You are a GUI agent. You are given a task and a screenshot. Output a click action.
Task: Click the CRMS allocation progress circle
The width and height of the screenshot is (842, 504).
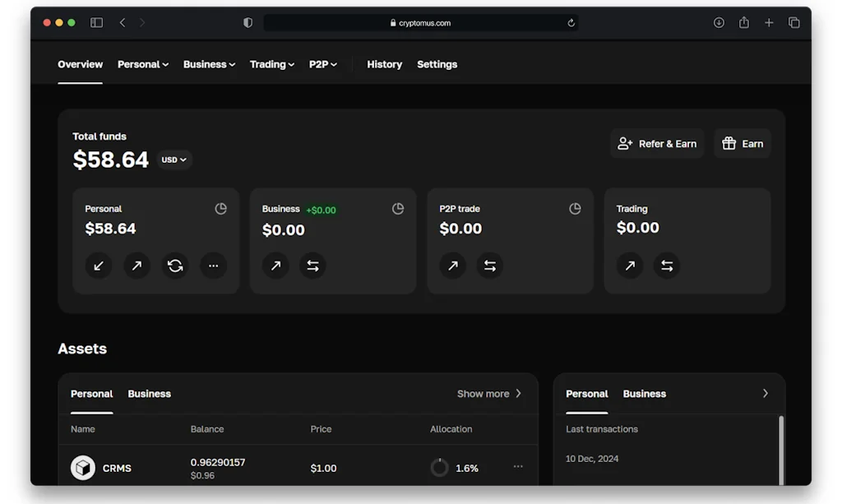pyautogui.click(x=439, y=466)
